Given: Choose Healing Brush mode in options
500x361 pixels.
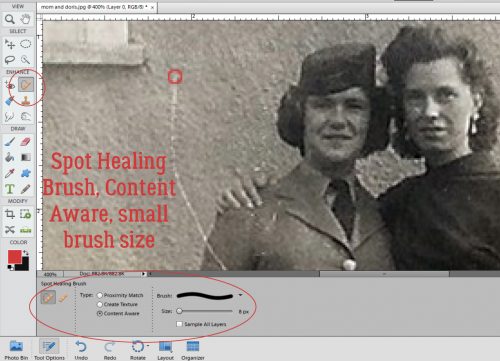Looking at the screenshot, I should (x=63, y=297).
